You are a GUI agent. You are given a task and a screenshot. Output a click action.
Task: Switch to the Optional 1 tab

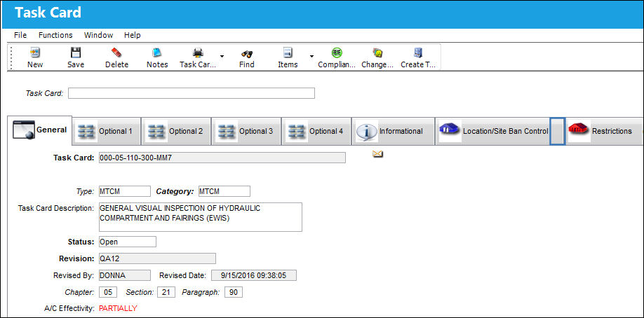click(107, 131)
